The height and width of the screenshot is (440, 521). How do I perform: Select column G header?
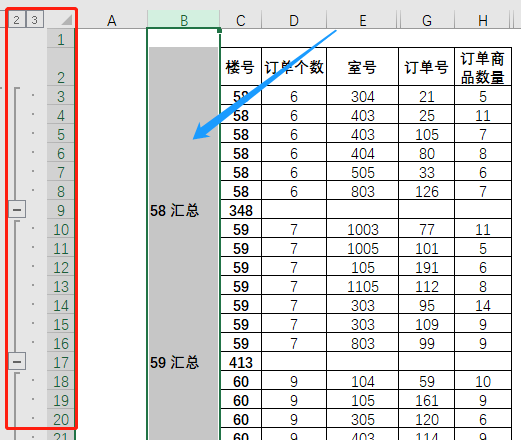pos(427,21)
